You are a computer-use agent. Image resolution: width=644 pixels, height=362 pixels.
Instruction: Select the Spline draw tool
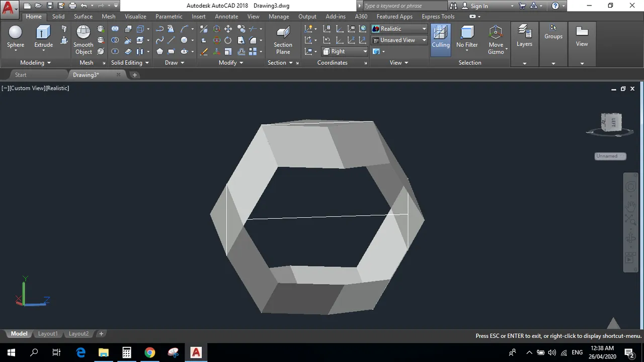(x=159, y=40)
